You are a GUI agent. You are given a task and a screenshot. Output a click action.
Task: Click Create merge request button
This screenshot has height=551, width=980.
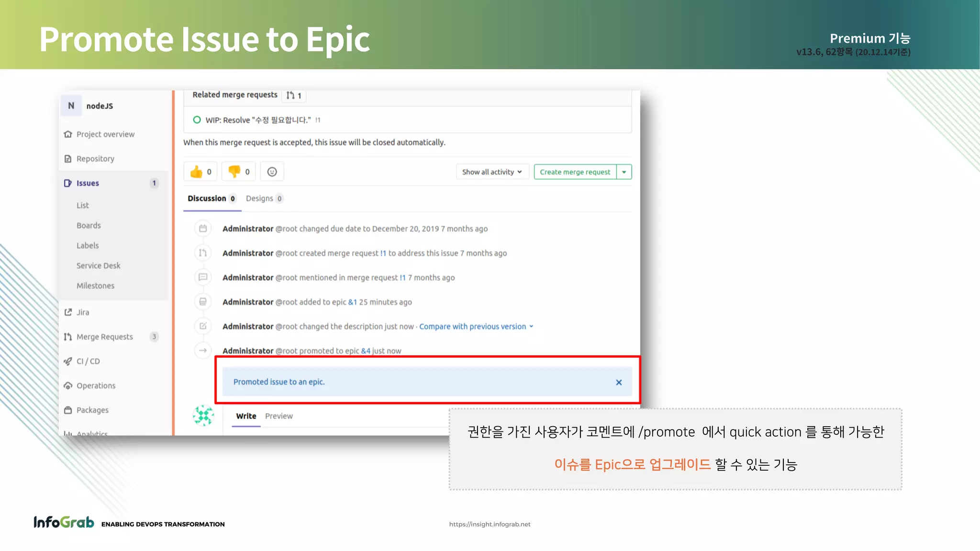click(575, 172)
